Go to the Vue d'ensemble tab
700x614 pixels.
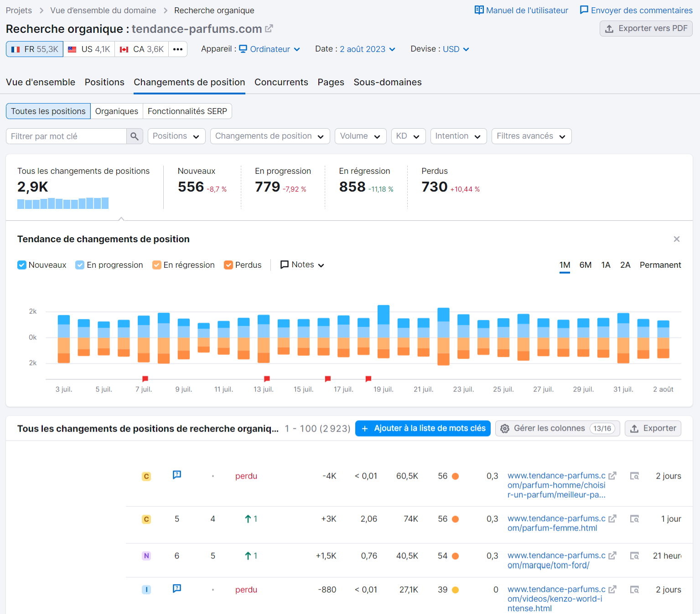point(41,82)
